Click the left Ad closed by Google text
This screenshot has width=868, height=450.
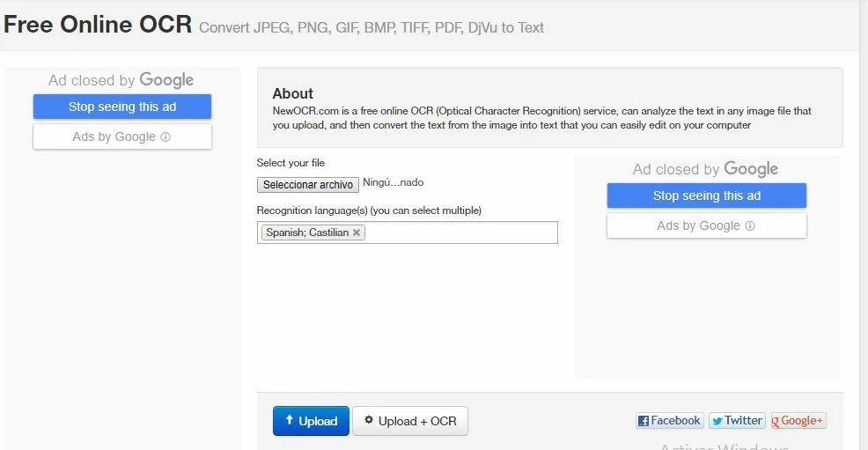(x=121, y=80)
